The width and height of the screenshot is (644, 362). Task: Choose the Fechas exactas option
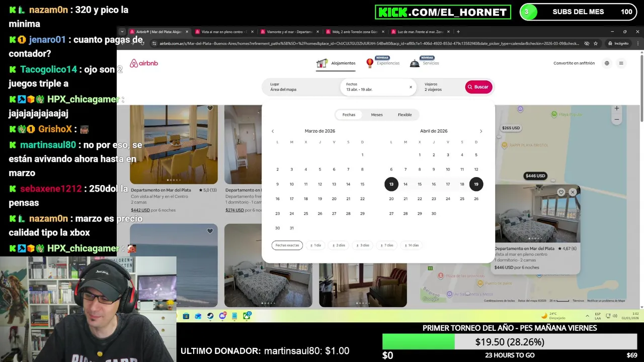click(x=287, y=245)
